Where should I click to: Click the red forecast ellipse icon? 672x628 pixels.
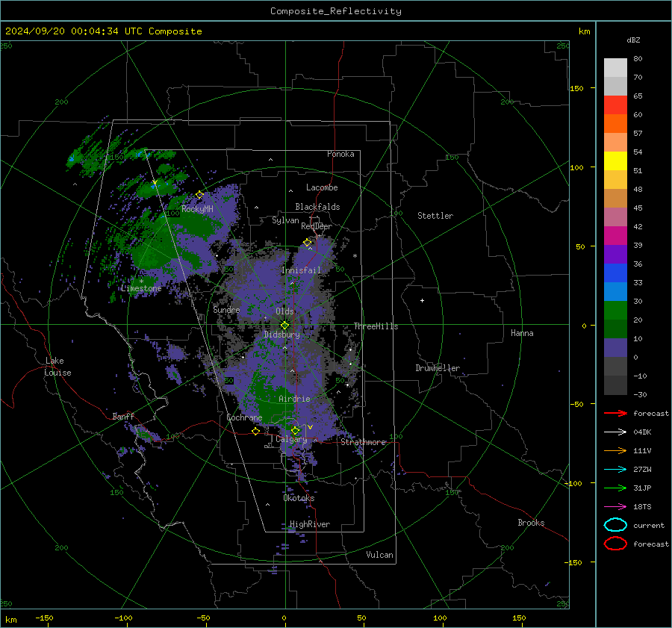pyautogui.click(x=615, y=544)
